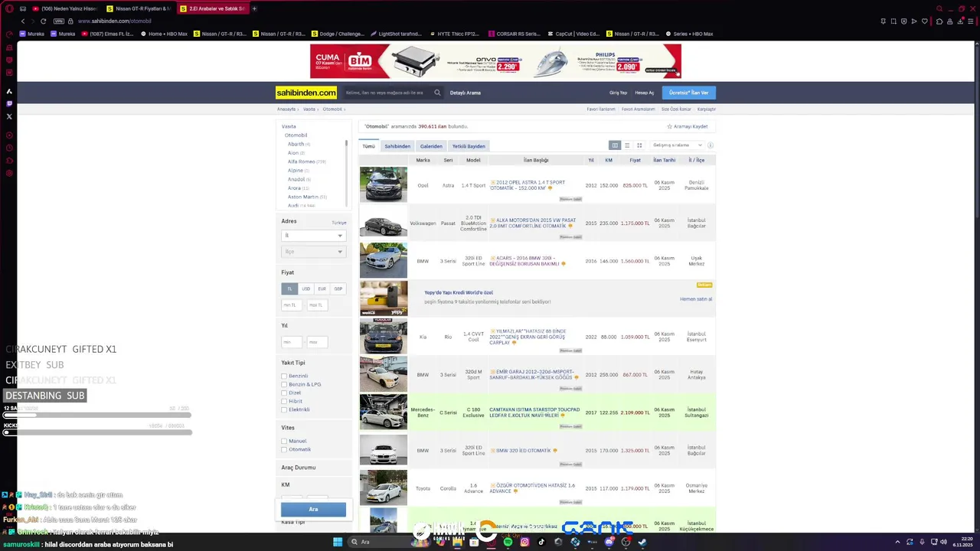Expand Alfa Romeo brand category
The width and height of the screenshot is (980, 551).
pos(302,161)
